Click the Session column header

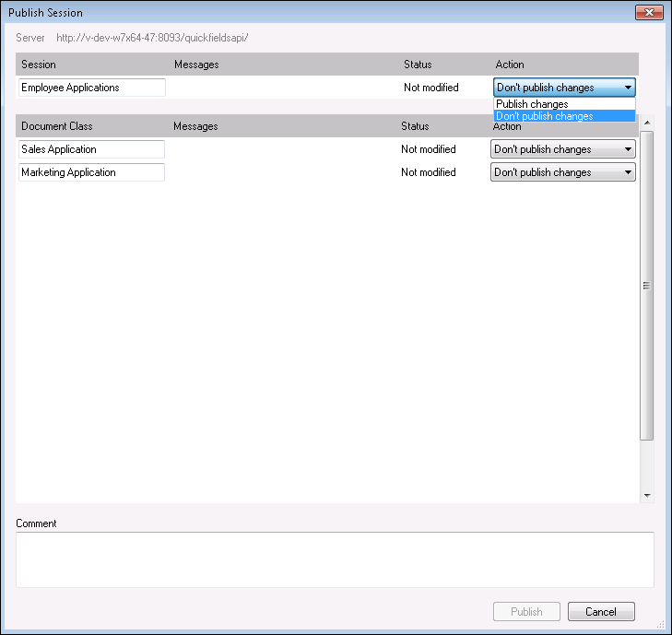(x=39, y=65)
